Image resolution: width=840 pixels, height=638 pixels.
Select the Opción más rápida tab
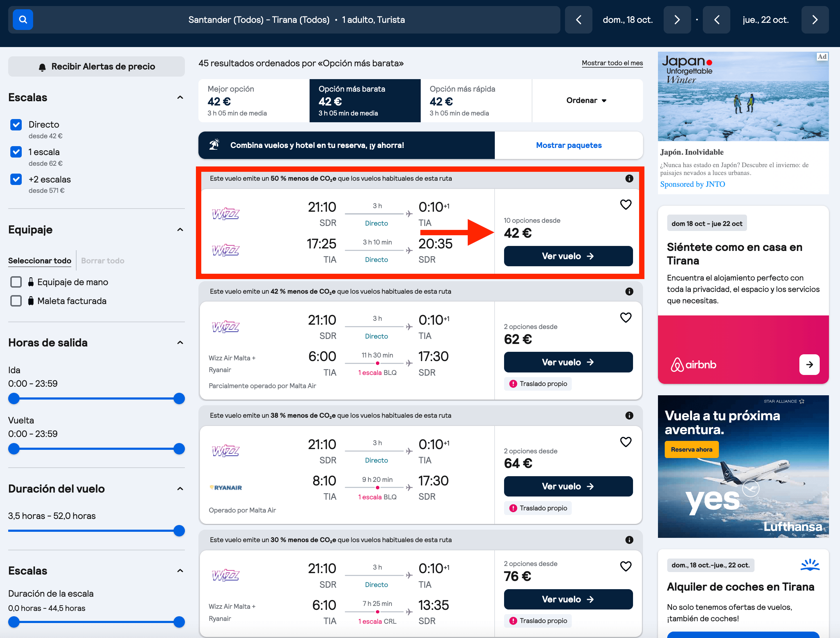476,100
